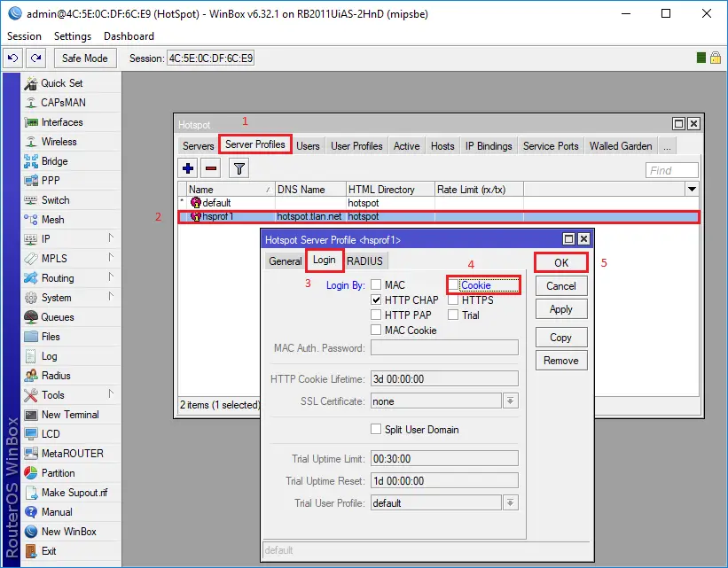Toggle the Cookie login checkbox
The height and width of the screenshot is (568, 728).
[453, 284]
